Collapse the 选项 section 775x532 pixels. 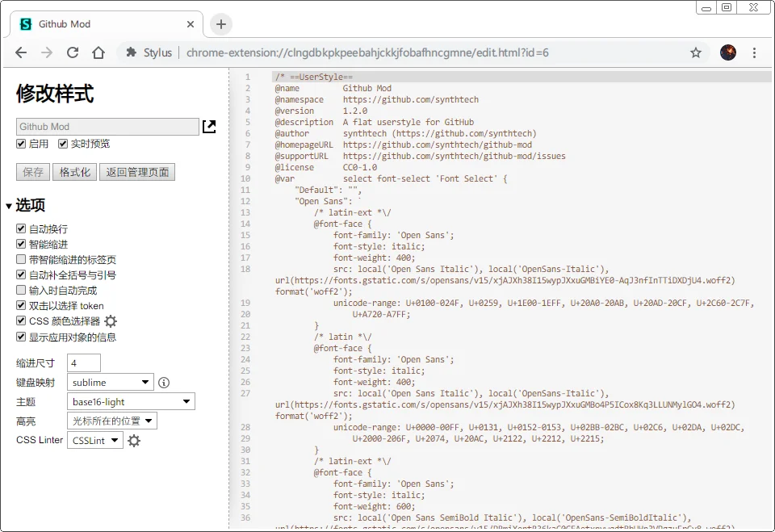coord(9,206)
